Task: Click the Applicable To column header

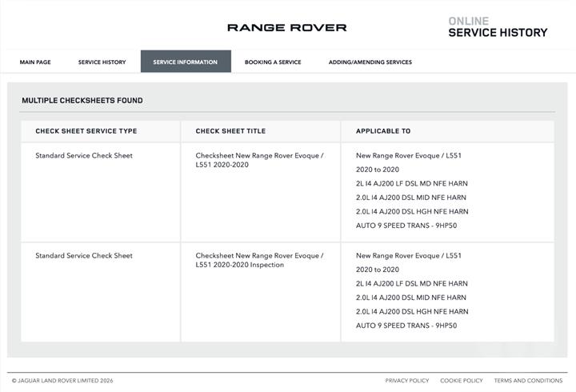Action: 383,131
